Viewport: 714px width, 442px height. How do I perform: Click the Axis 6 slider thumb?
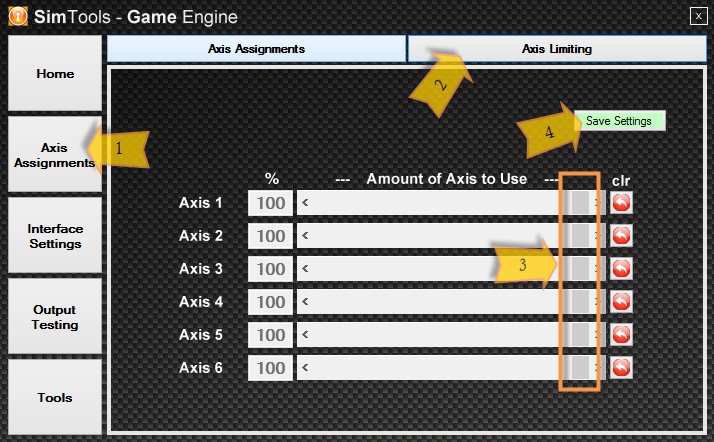(x=580, y=367)
